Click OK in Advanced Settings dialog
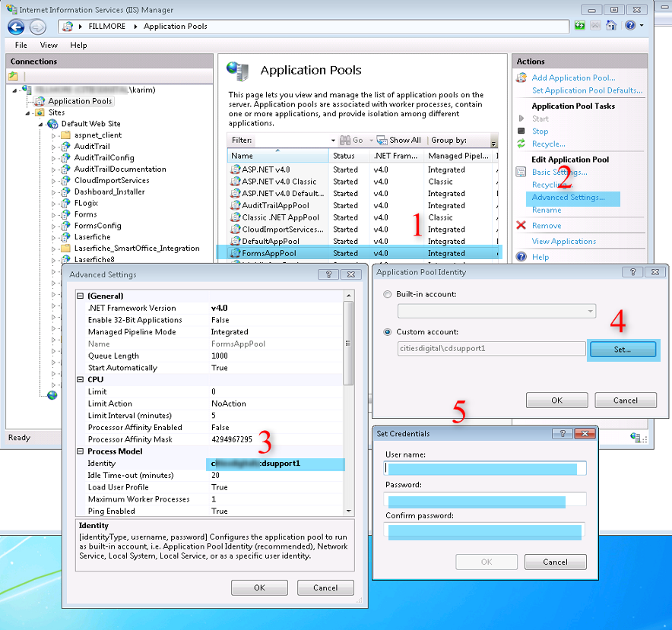The image size is (672, 630). pos(259,587)
